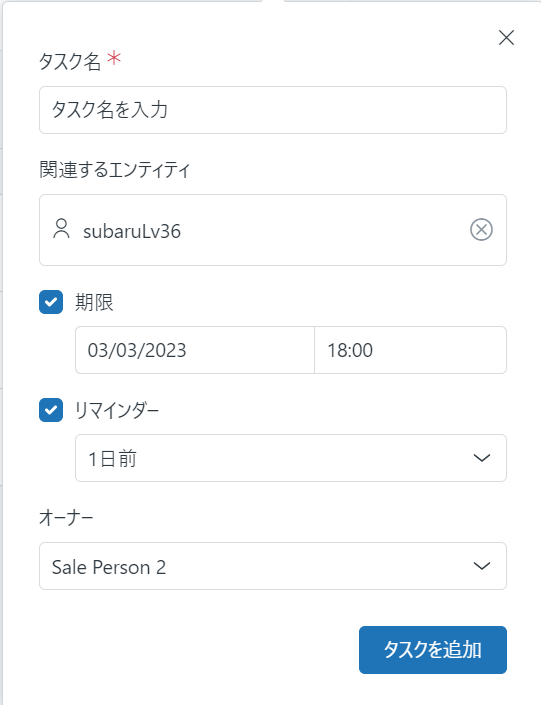Click the chevron arrow in the 1日前 dropdown
Image resolution: width=541 pixels, height=705 pixels.
coord(482,458)
